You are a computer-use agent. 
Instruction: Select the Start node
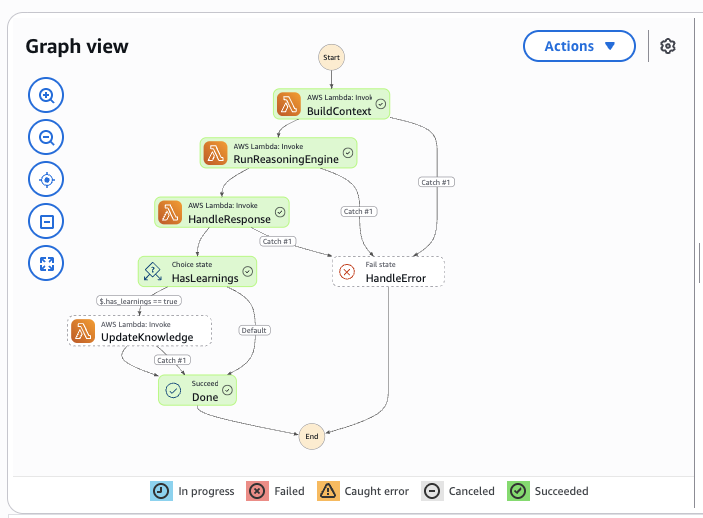click(x=331, y=57)
